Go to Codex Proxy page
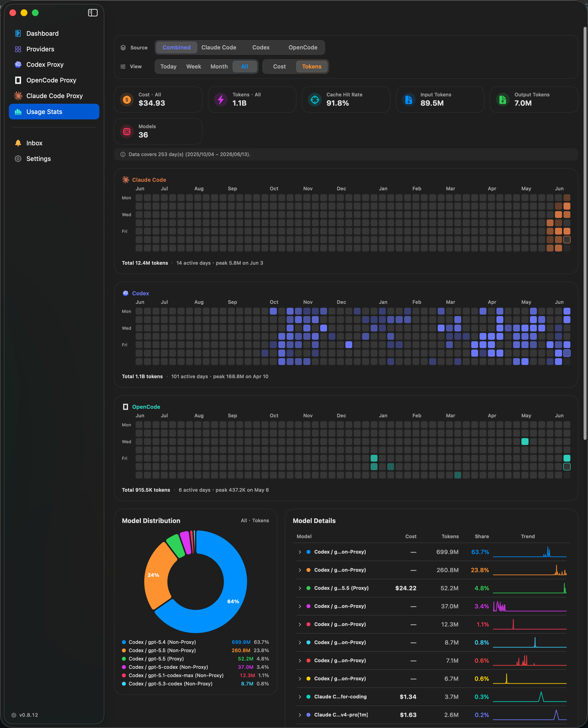This screenshot has height=728, width=588. point(54,65)
